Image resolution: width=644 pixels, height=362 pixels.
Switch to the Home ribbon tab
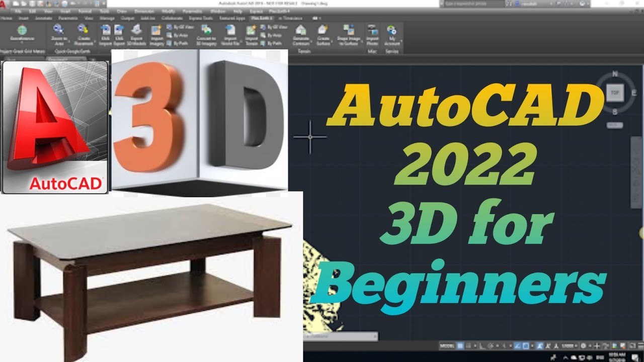7,18
